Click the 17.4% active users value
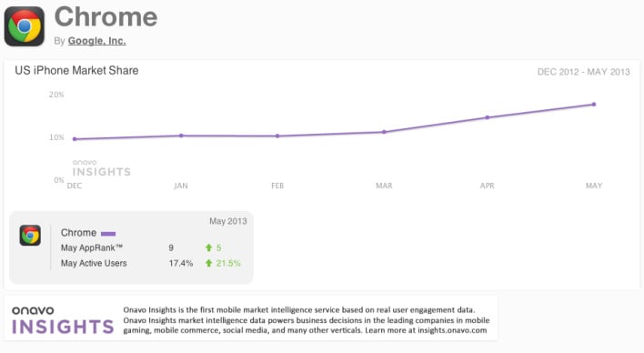Screen dimensions: 644x353 181,264
